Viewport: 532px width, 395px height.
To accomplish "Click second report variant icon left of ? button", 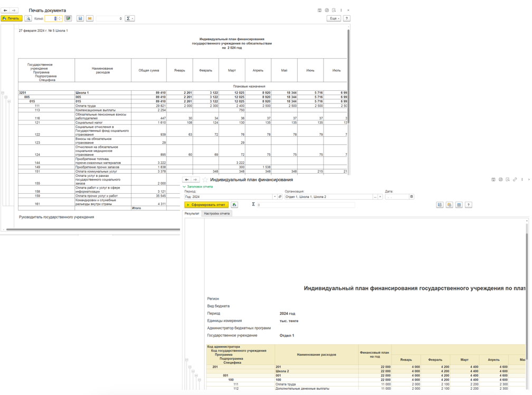I will (449, 204).
